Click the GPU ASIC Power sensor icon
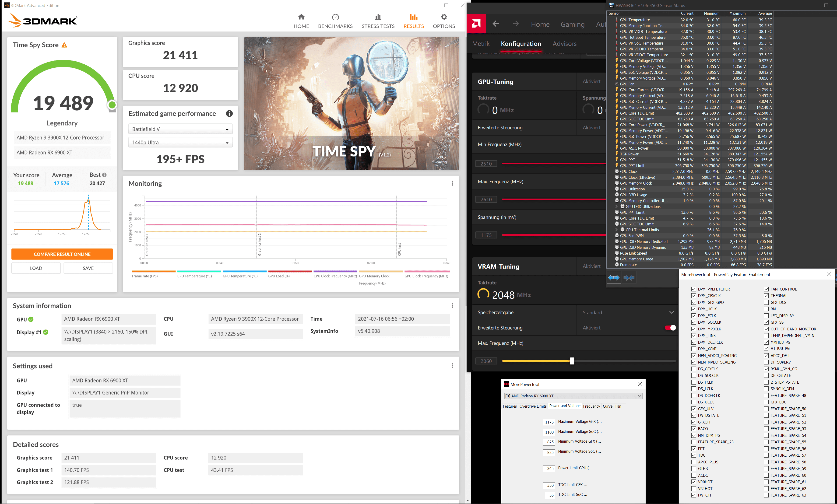The width and height of the screenshot is (837, 504). point(617,148)
